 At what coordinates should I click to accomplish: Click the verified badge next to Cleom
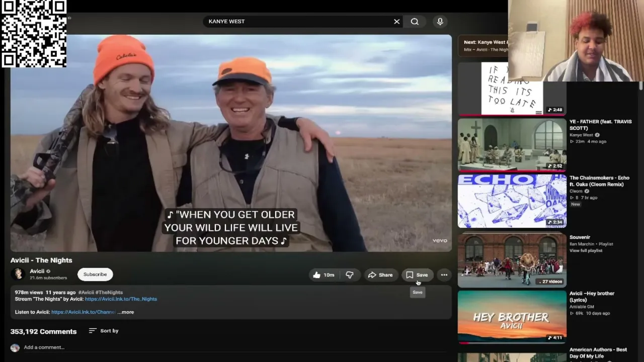coord(587,192)
